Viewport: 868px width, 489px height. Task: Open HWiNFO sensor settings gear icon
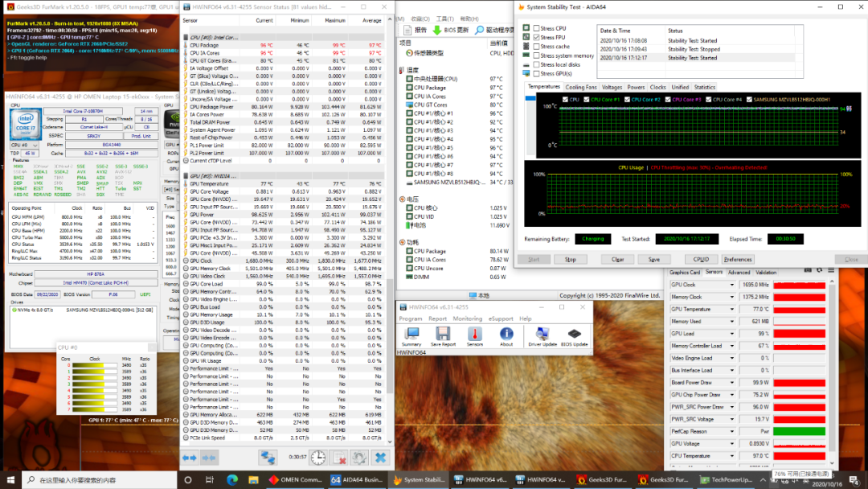(360, 457)
